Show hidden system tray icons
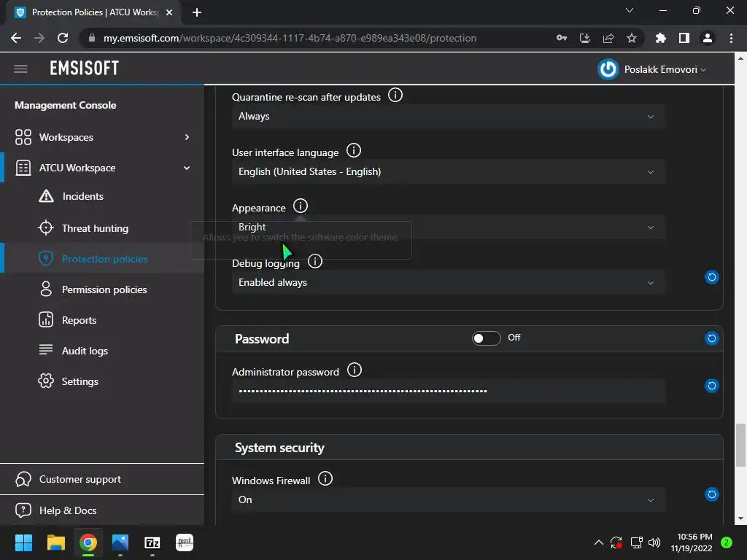Viewport: 747px width, 560px height. 599,542
